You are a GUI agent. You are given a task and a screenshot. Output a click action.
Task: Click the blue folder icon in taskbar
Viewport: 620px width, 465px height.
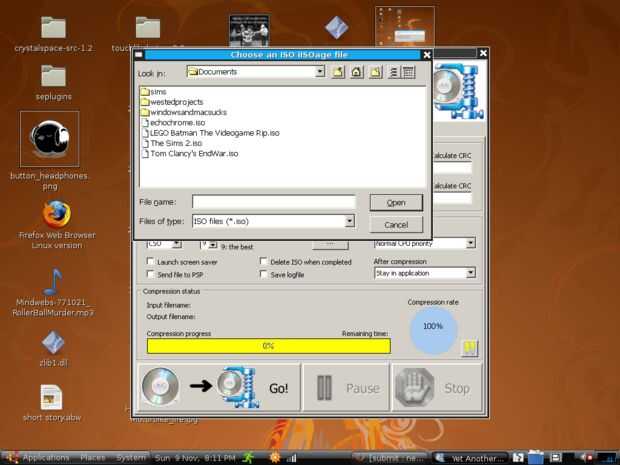(x=536, y=457)
